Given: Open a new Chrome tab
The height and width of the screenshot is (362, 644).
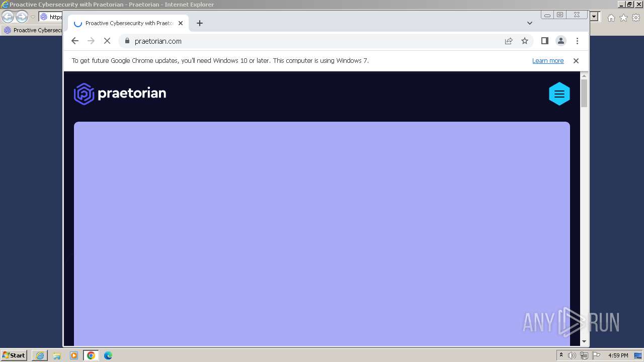Looking at the screenshot, I should (200, 23).
